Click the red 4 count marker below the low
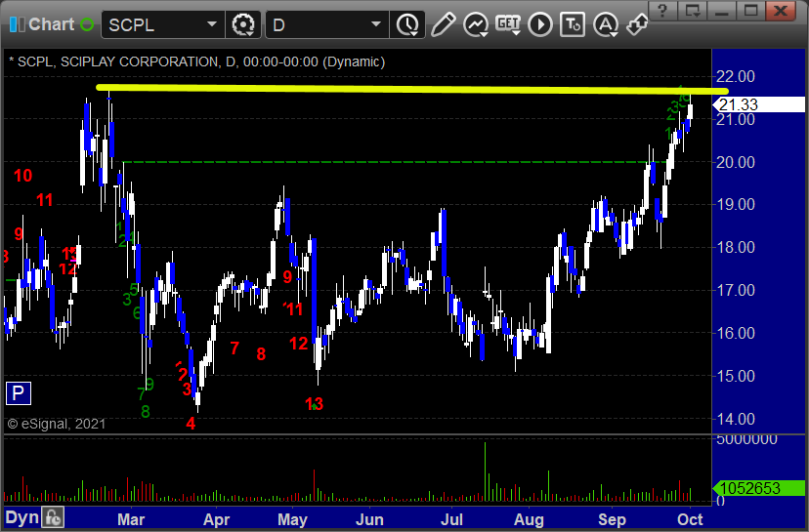This screenshot has width=809, height=532. coord(191,424)
